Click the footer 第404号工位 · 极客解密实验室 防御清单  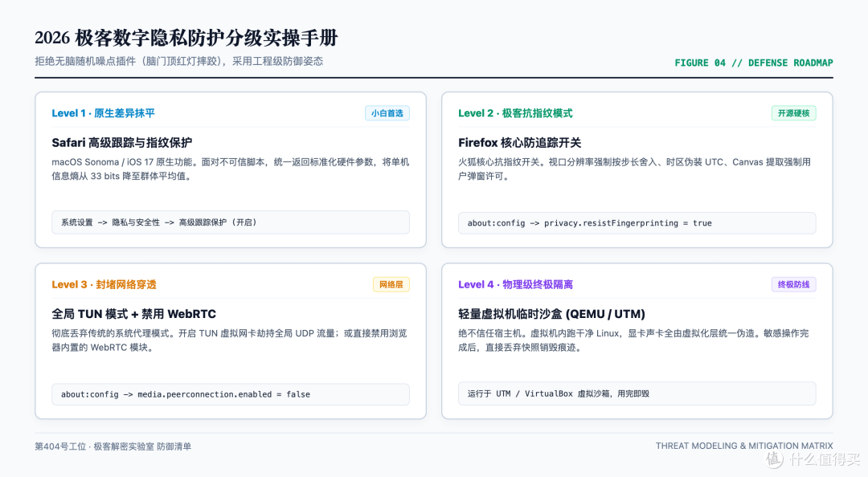point(113,446)
